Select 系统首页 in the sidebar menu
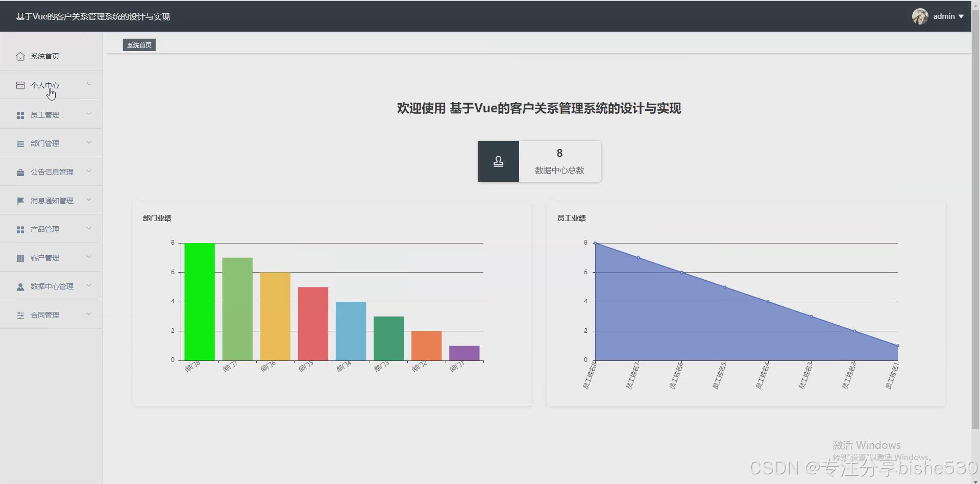Screen dimensions: 980x484 point(44,56)
